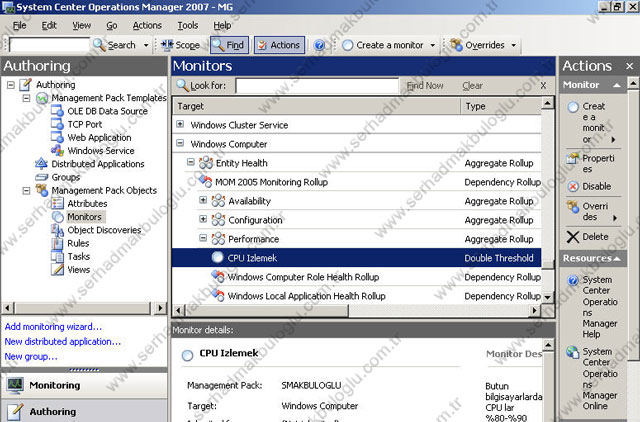Click Properties in the Actions pane
Viewport: 640px width, 422px height.
coord(591,163)
